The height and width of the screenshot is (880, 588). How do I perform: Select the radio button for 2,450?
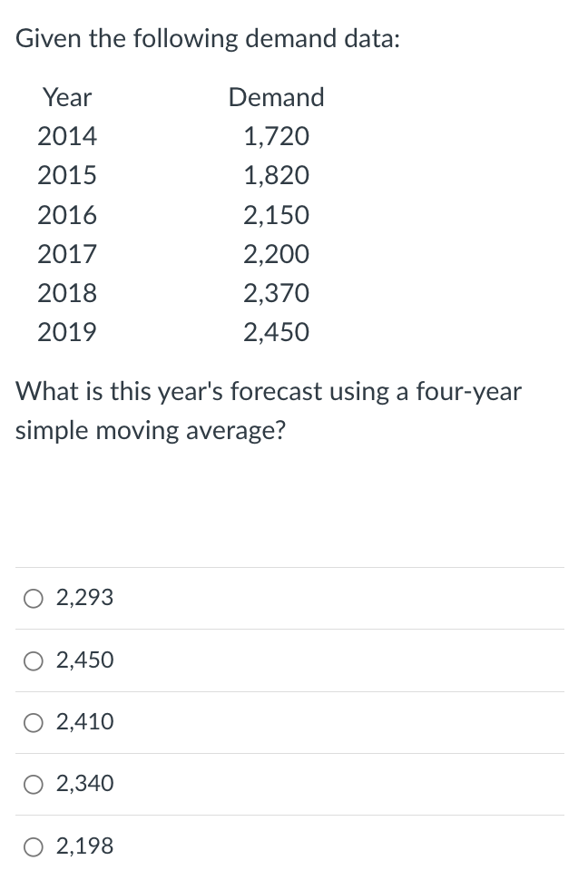(33, 660)
